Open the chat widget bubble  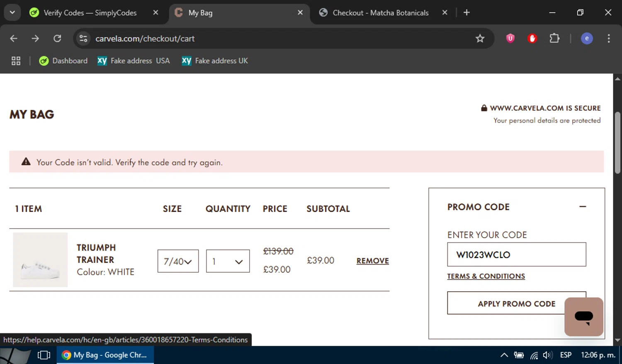pos(584,317)
